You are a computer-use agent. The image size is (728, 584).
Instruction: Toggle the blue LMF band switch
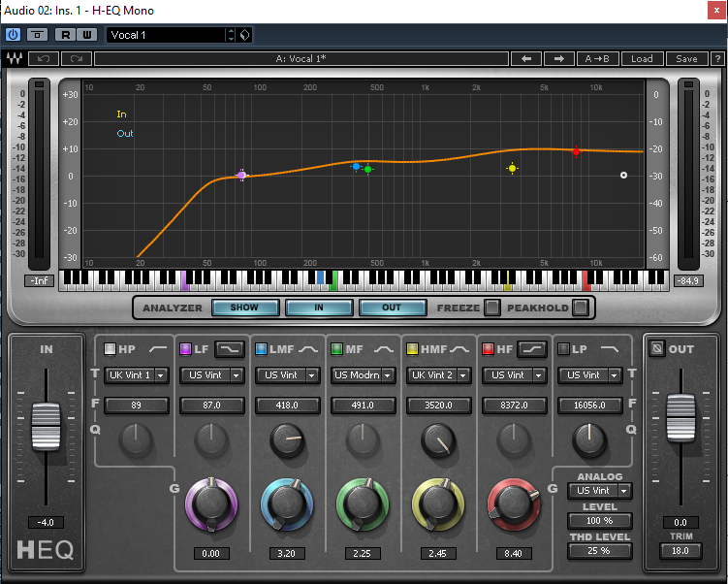[261, 349]
